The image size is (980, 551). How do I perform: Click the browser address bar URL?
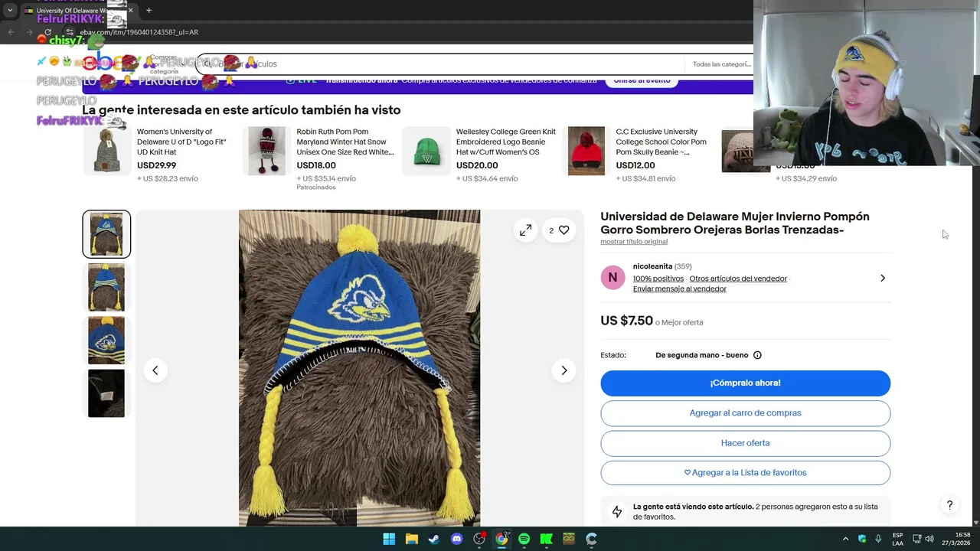click(x=139, y=32)
